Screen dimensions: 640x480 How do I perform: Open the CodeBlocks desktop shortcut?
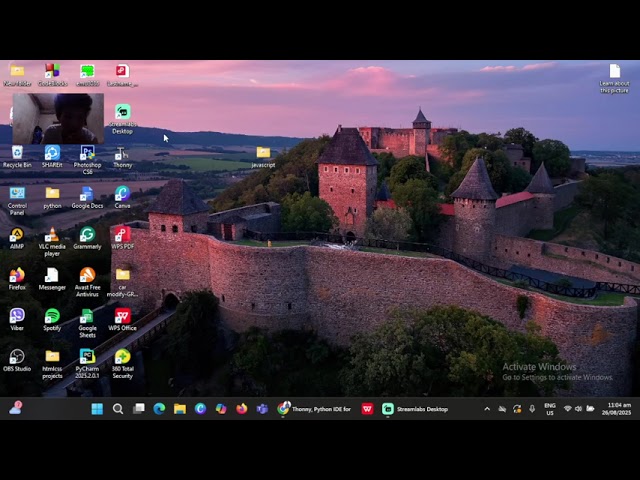[53, 75]
